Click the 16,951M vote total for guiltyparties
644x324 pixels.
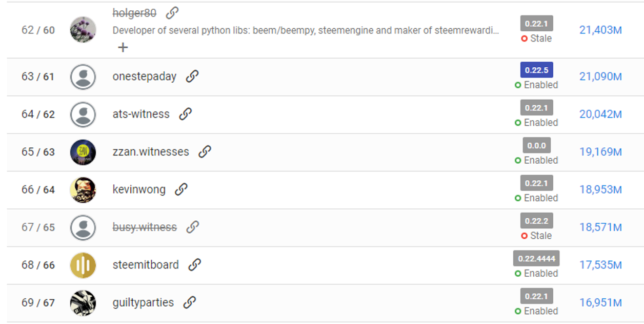(x=600, y=303)
